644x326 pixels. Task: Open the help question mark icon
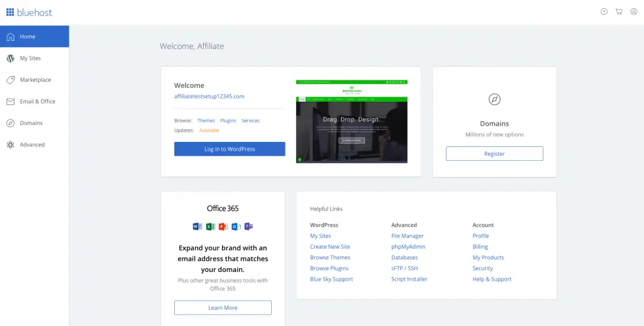pyautogui.click(x=604, y=11)
